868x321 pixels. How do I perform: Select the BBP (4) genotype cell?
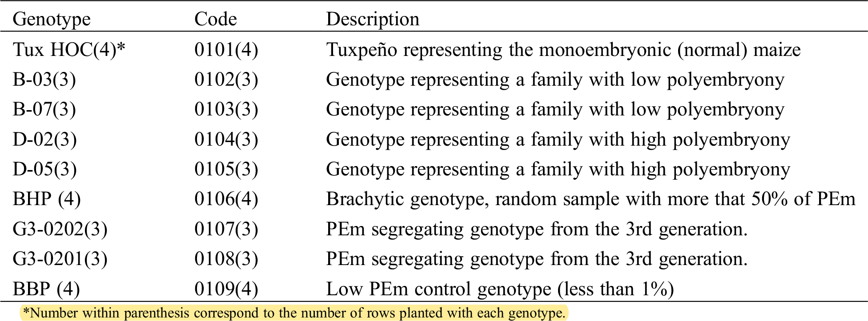point(46,289)
